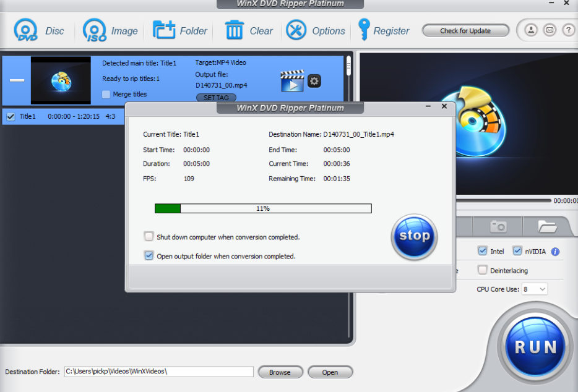Click the clapperboard video edit icon

[292, 80]
